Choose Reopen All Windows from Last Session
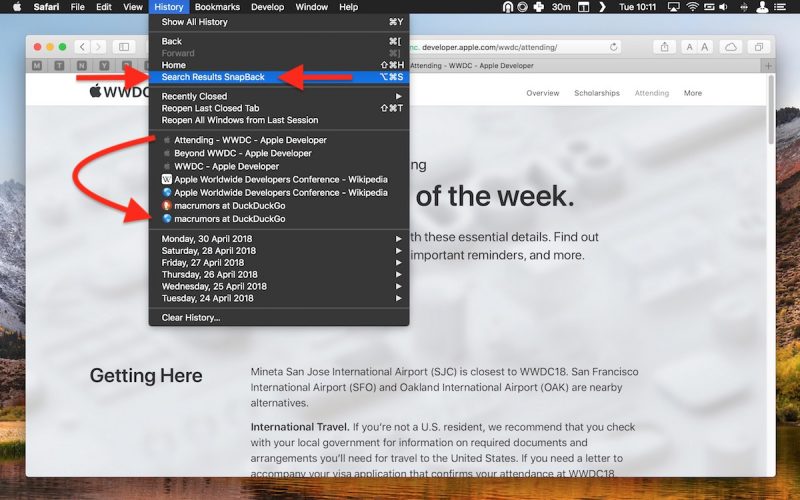 279,120
